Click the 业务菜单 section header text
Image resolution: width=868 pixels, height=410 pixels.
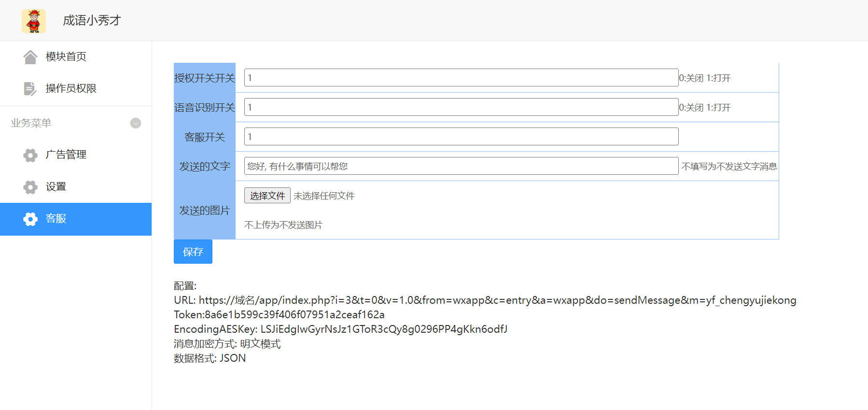pyautogui.click(x=31, y=123)
